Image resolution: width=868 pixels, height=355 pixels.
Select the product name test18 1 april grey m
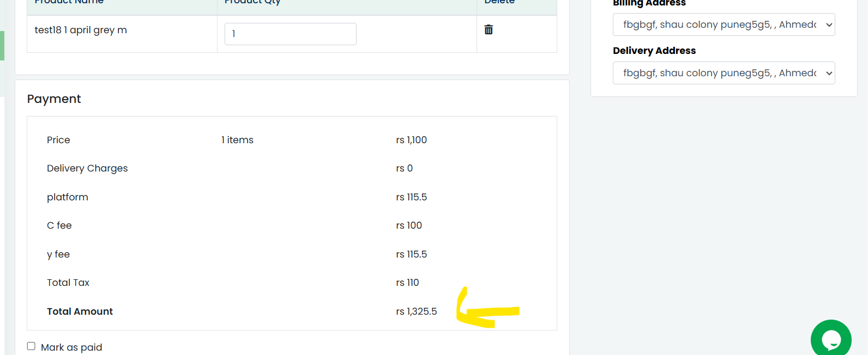click(x=81, y=30)
